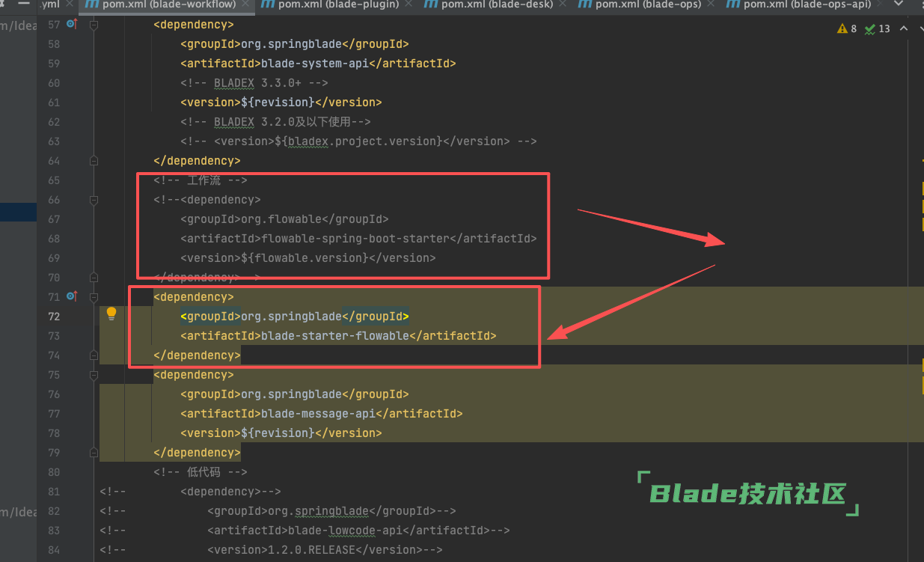This screenshot has width=924, height=562.
Task: Click the ${flowable.version} property reference
Action: (x=305, y=258)
